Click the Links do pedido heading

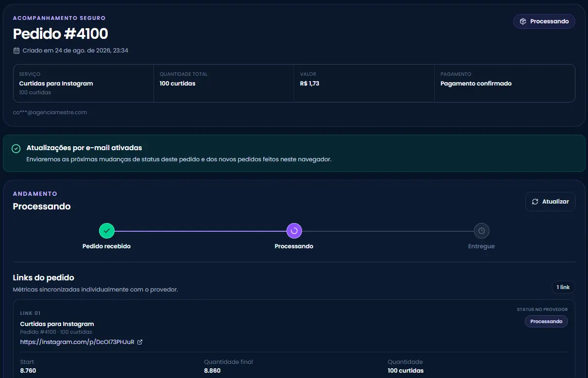43,278
